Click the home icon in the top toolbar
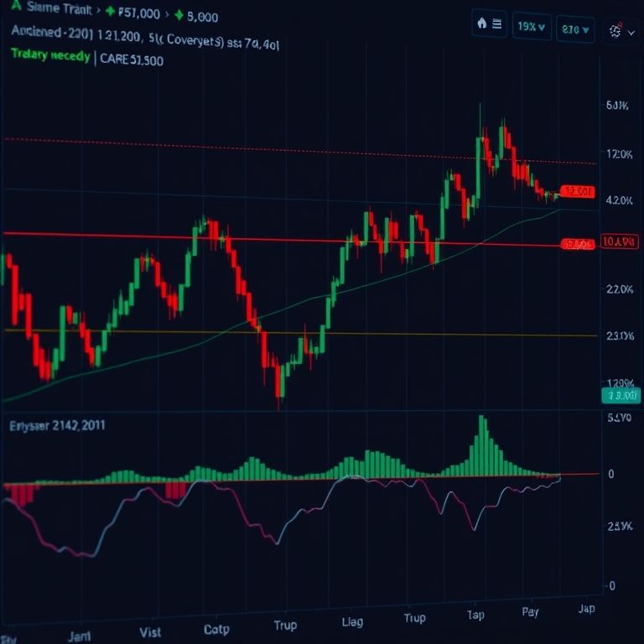The image size is (644, 644). coord(482,25)
